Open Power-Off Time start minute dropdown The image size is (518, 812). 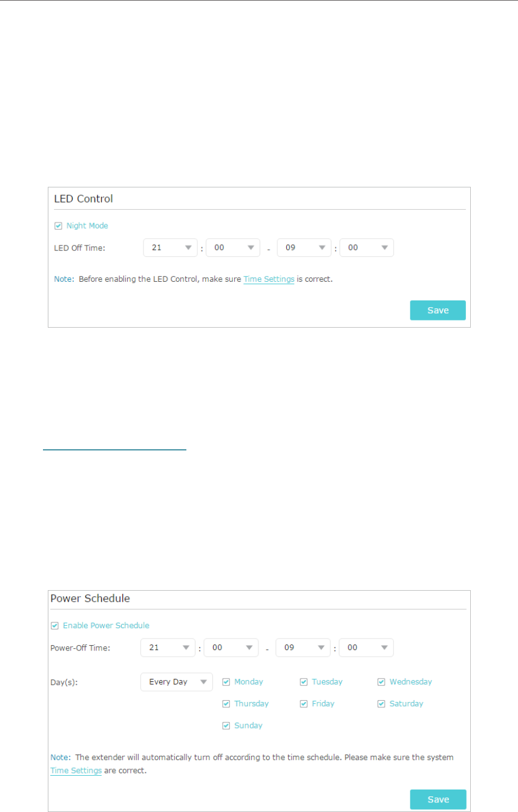231,648
